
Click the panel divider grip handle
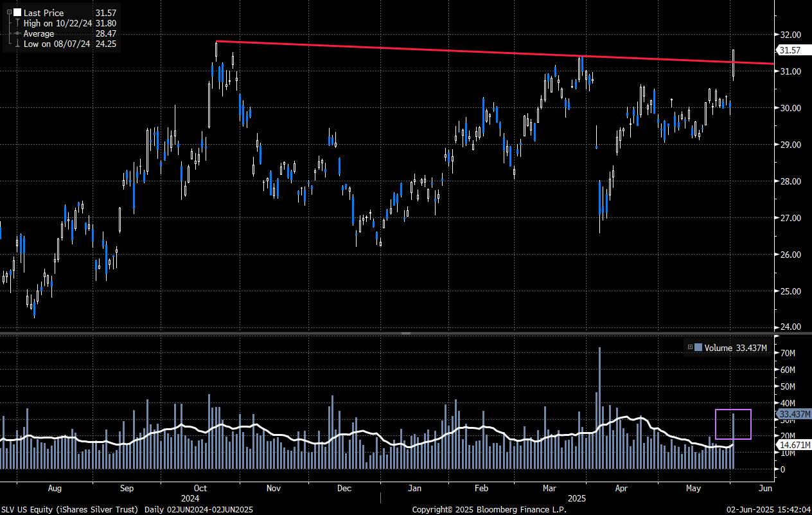click(x=405, y=333)
